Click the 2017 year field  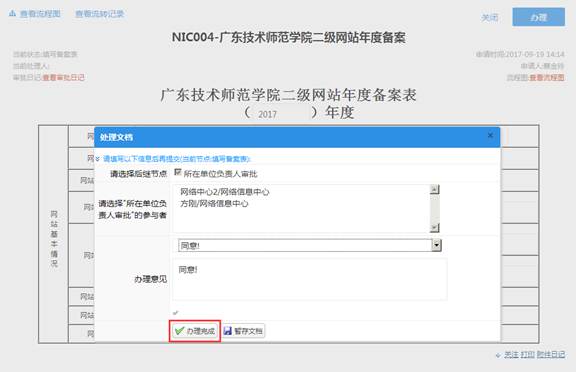click(282, 114)
